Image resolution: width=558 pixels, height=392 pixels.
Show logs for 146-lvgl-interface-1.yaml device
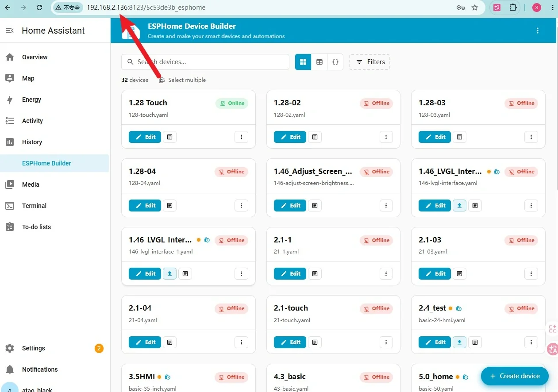(x=185, y=274)
